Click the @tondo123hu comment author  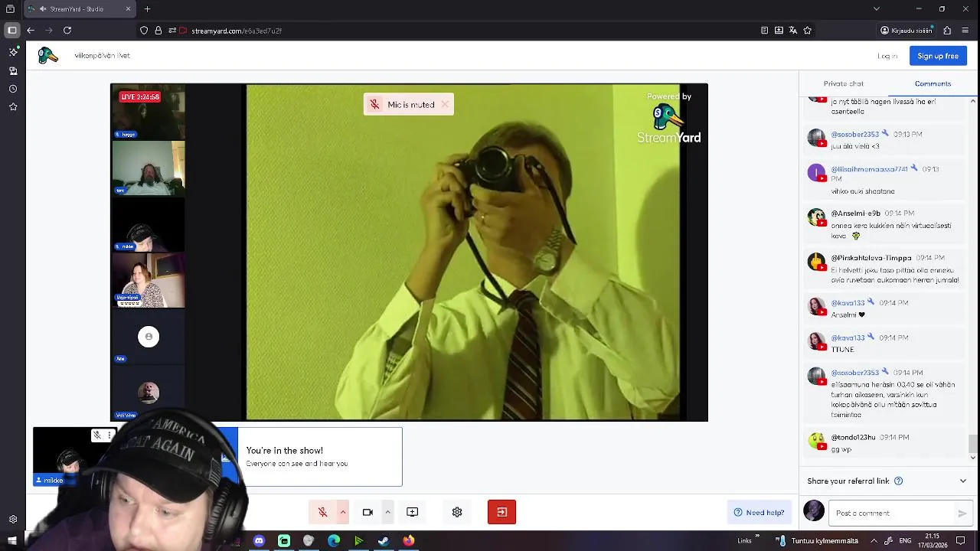(854, 438)
